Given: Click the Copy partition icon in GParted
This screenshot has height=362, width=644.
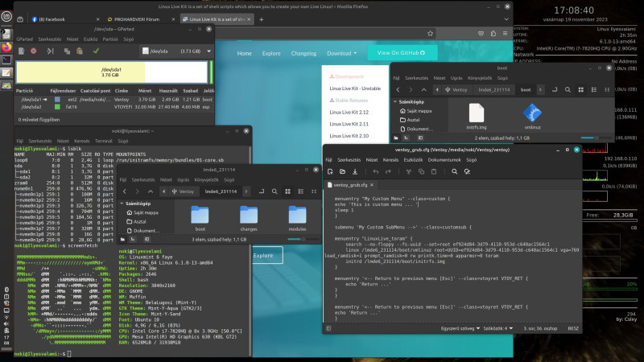Looking at the screenshot, I should tap(67, 51).
